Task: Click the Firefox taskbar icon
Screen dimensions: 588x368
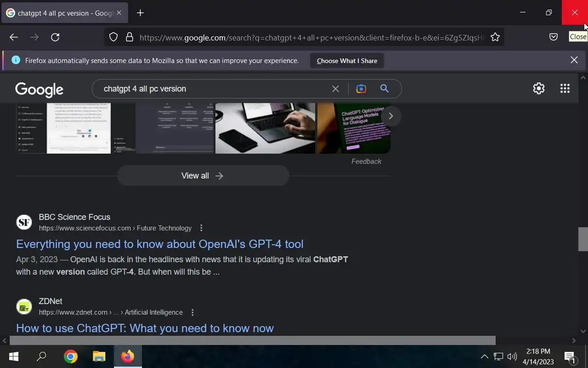Action: click(x=128, y=356)
